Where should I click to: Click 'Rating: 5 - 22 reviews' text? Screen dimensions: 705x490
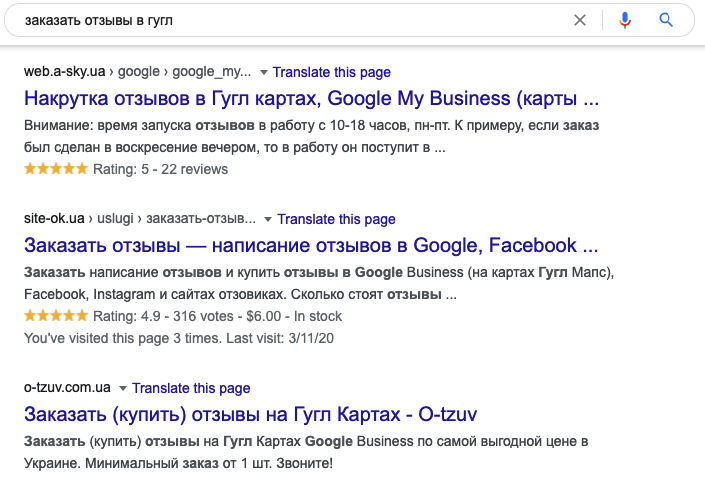pos(161,169)
